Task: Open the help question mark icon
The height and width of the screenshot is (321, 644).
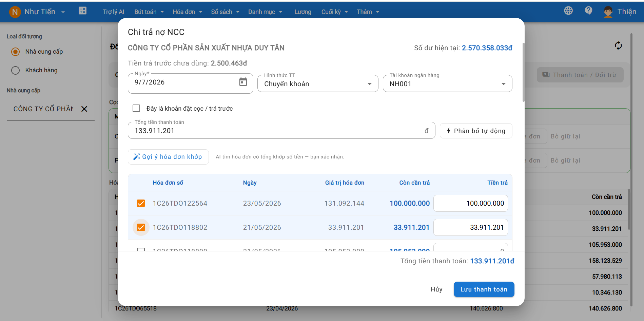Action: tap(588, 11)
